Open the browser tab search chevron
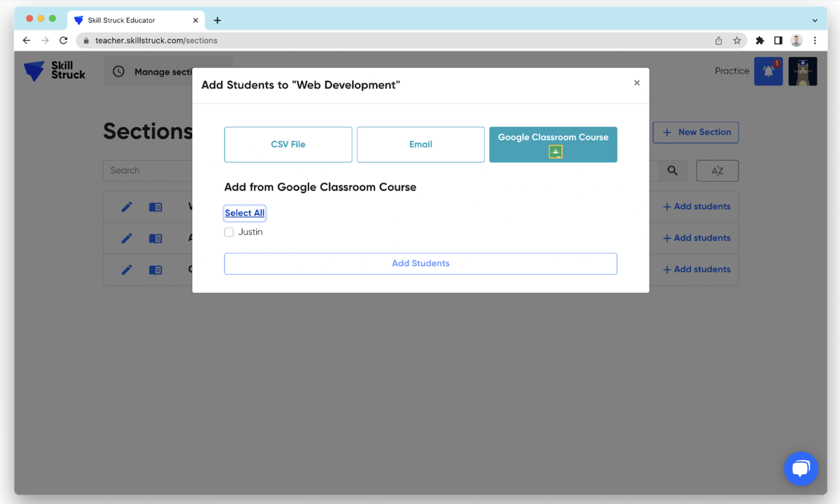This screenshot has height=504, width=840. (815, 20)
